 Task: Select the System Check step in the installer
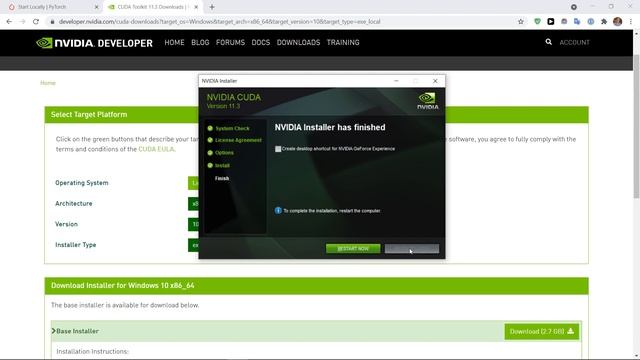232,129
